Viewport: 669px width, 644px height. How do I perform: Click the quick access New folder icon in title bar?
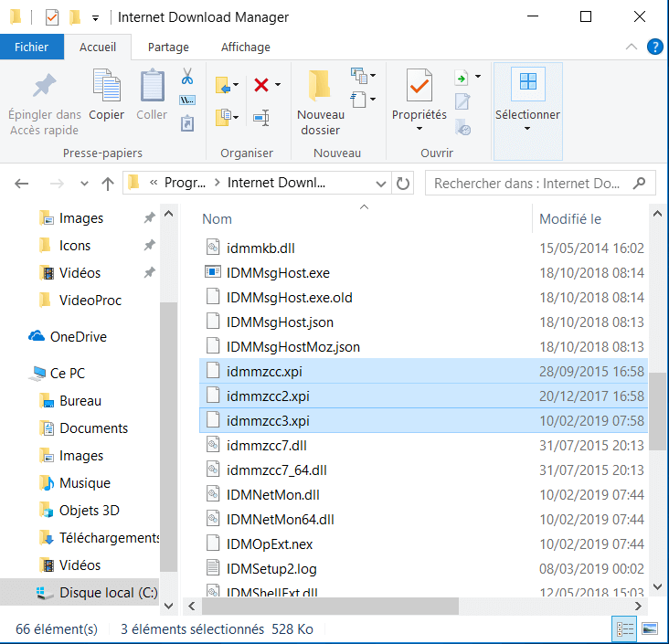click(75, 17)
